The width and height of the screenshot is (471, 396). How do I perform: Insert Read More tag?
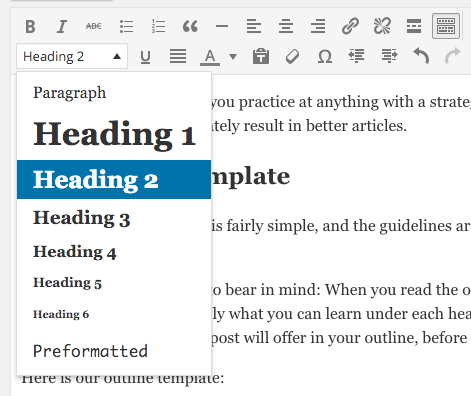[x=414, y=26]
